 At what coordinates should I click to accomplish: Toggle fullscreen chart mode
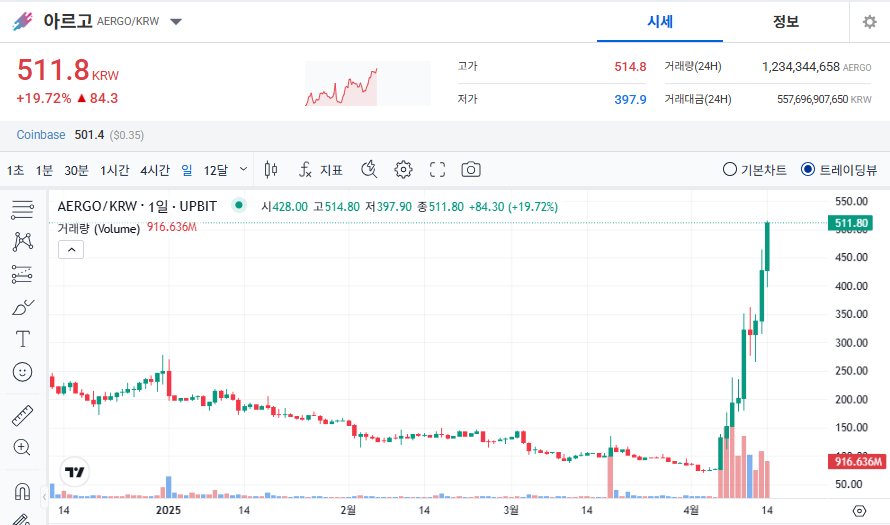[x=437, y=169]
